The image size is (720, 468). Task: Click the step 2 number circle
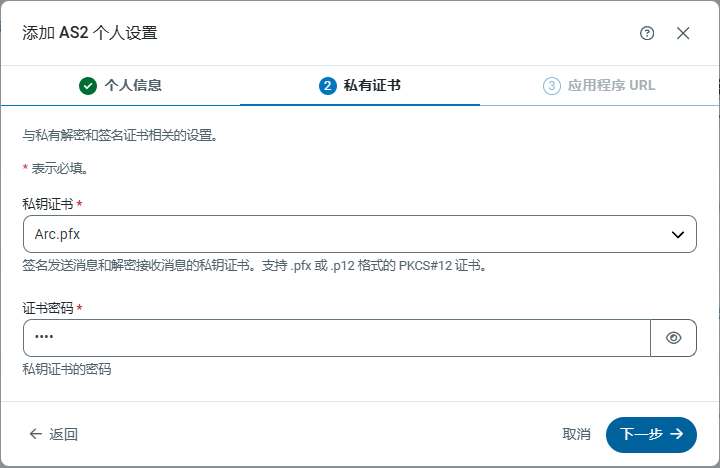pyautogui.click(x=327, y=86)
